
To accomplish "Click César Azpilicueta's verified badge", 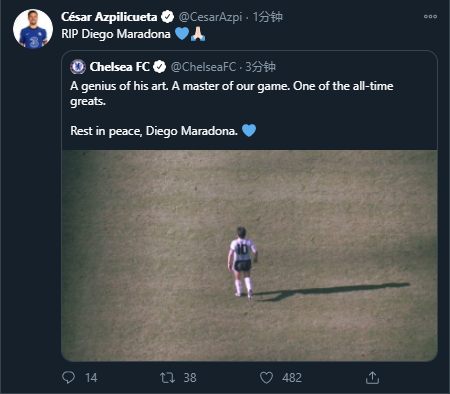I will coord(167,17).
